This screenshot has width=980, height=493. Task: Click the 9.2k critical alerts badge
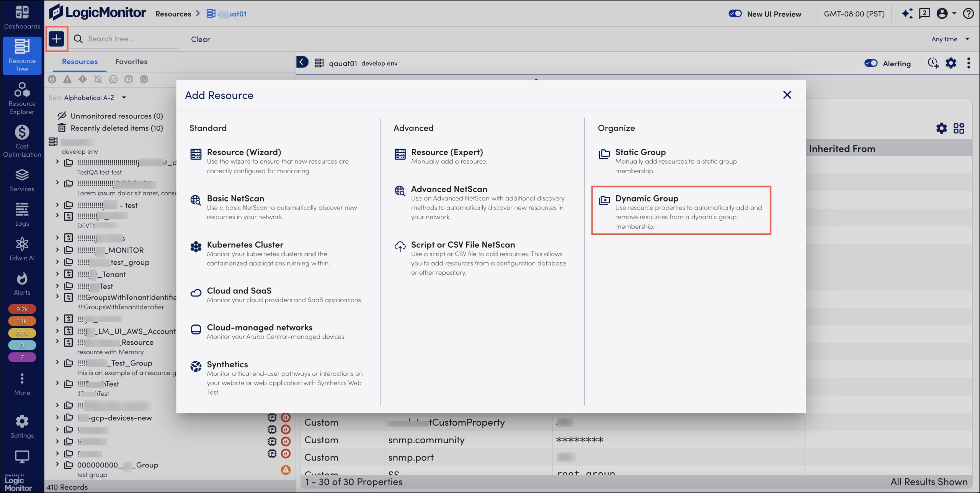click(x=22, y=309)
